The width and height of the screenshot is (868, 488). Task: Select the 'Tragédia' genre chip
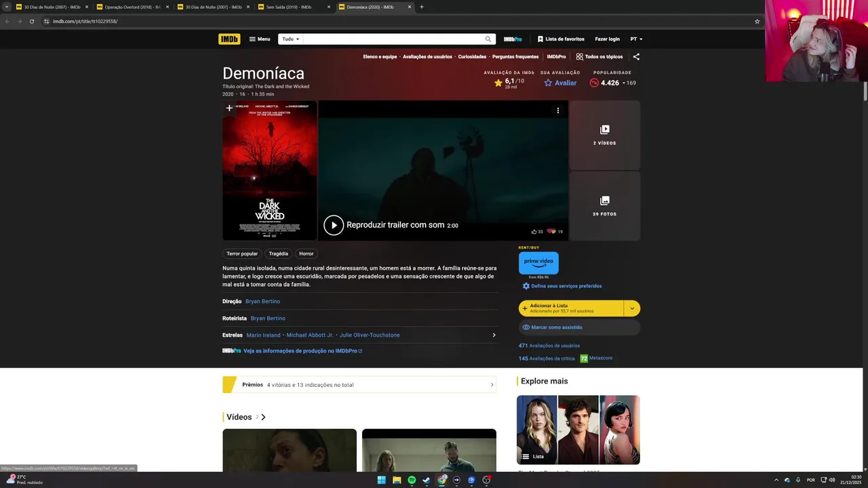(279, 253)
